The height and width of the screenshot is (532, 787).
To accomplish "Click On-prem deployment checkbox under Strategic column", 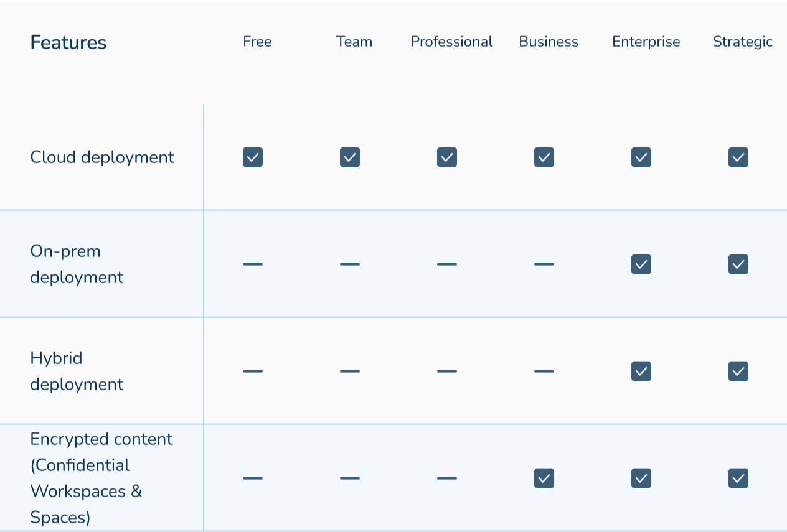I will (738, 264).
